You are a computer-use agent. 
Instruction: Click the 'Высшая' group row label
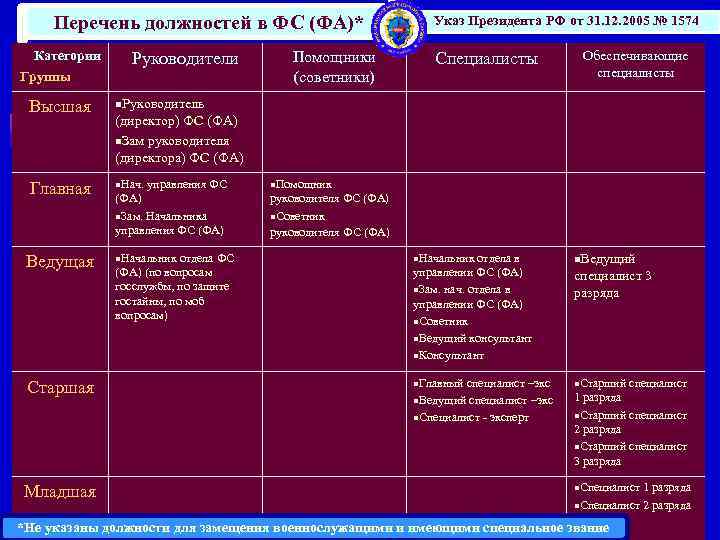coord(60,107)
